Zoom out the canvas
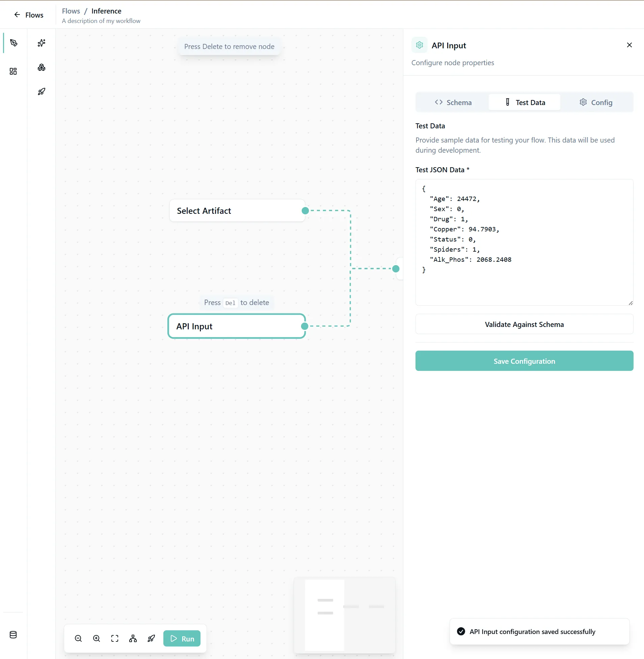 pos(78,638)
